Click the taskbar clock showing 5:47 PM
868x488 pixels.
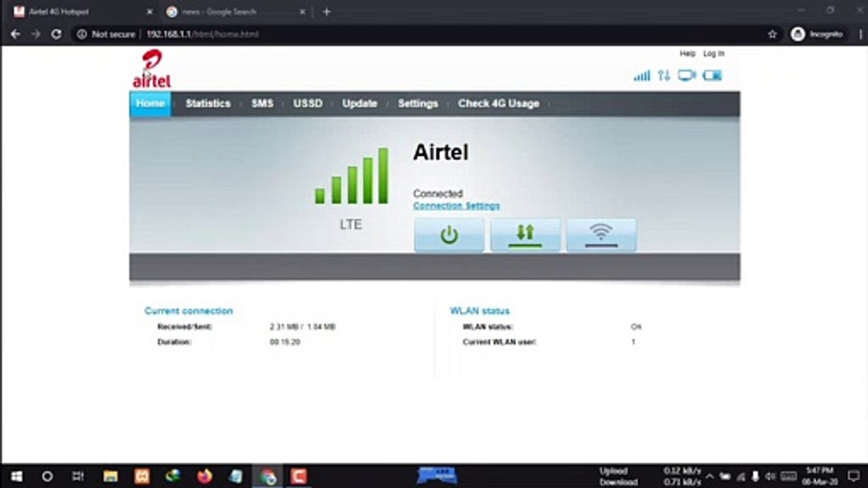tap(821, 476)
